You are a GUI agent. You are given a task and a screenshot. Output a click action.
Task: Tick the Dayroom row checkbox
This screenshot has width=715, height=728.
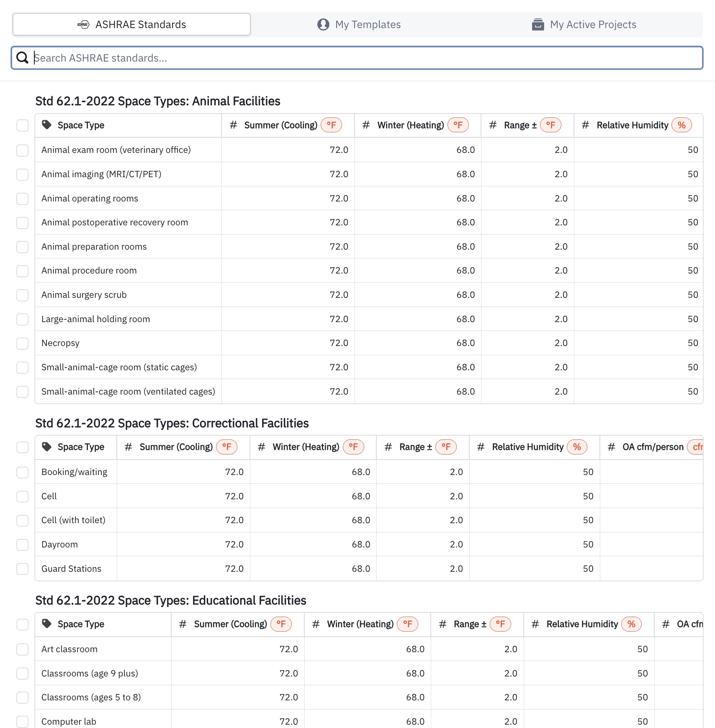tap(23, 545)
